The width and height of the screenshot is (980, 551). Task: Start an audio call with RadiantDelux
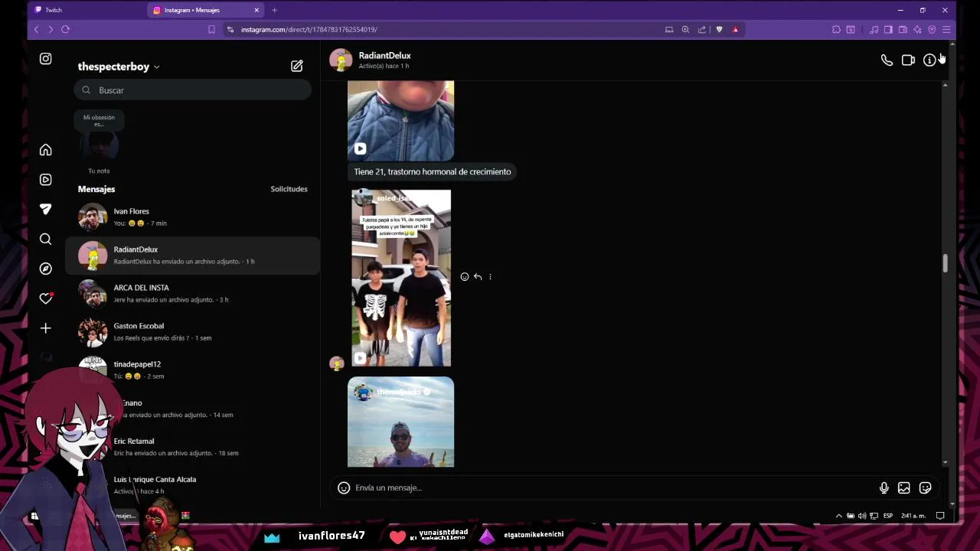(x=887, y=60)
